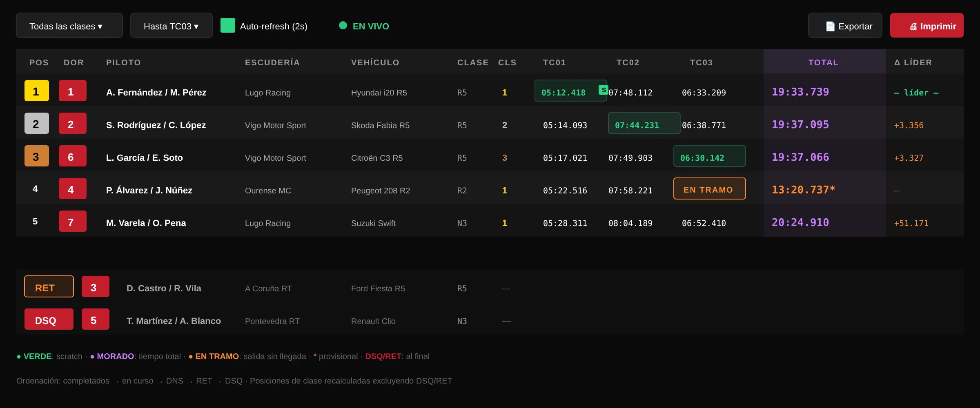Viewport: 980px width, 408px height.
Task: Select pilot P. Álvarez / J. Núñez
Action: coord(149,191)
